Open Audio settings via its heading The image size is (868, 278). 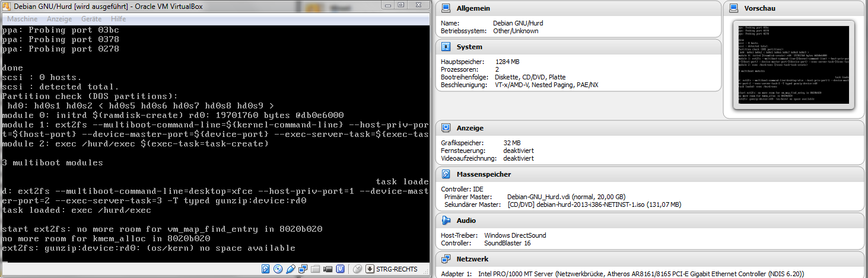coord(466,221)
